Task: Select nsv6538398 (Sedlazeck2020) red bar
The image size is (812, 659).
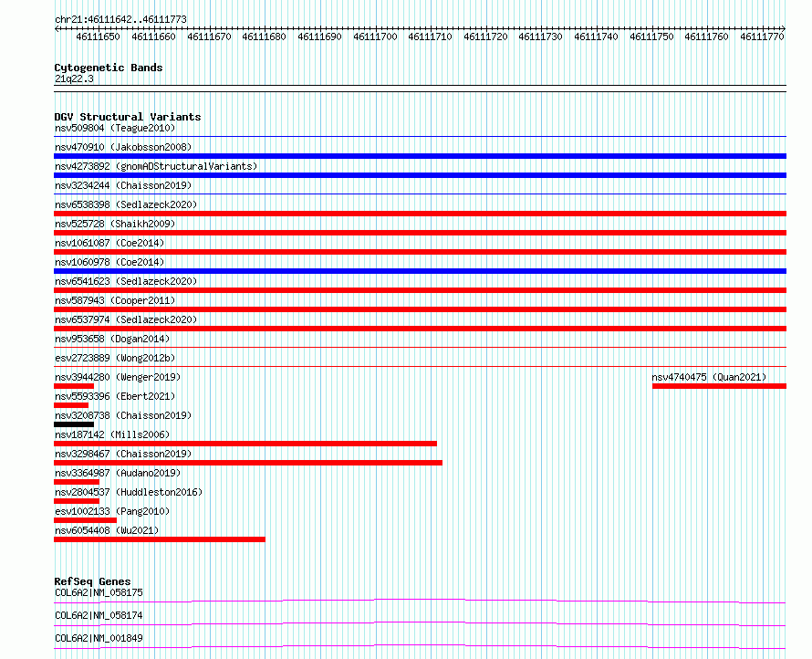Action: pyautogui.click(x=420, y=214)
